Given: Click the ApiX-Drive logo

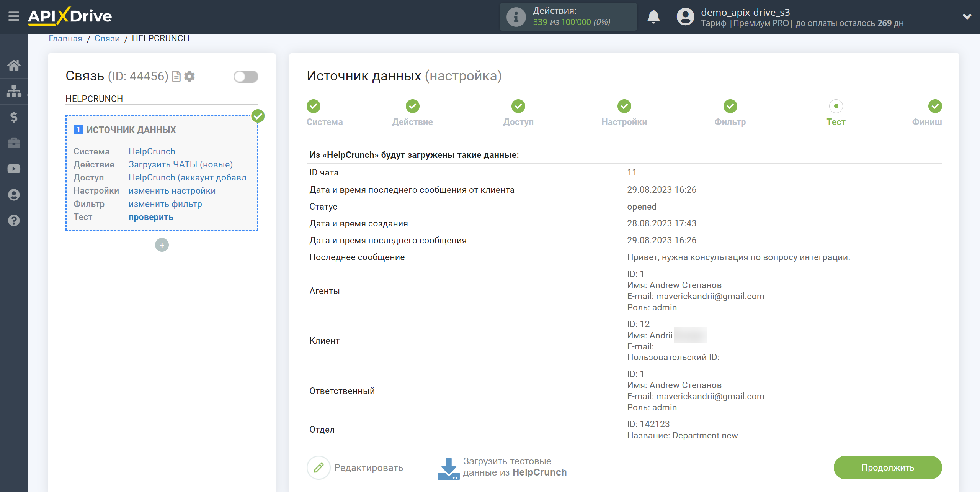Looking at the screenshot, I should click(x=70, y=16).
